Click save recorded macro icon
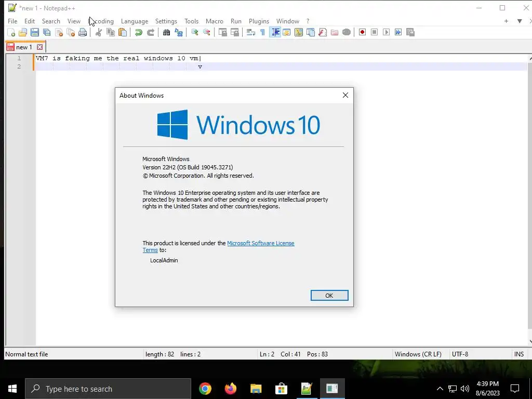Viewport: 532px width, 399px height. tap(410, 32)
